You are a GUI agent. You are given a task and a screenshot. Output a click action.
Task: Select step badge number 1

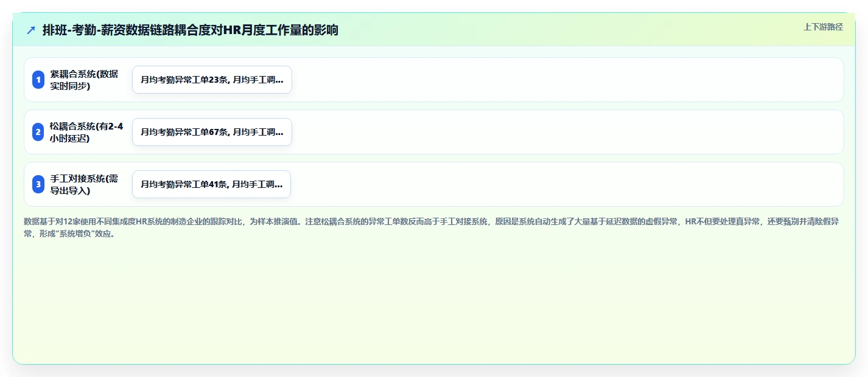[x=38, y=80]
